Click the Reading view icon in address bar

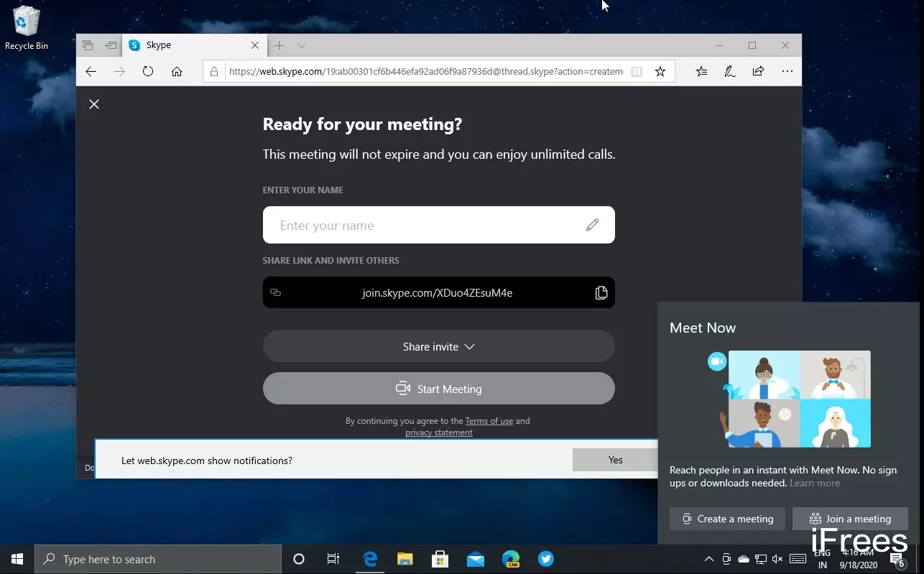tap(637, 71)
